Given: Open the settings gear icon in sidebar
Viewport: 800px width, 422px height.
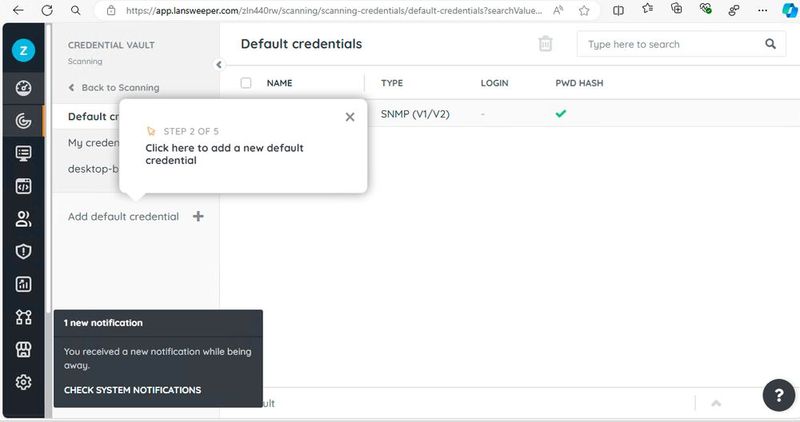Looking at the screenshot, I should point(23,382).
